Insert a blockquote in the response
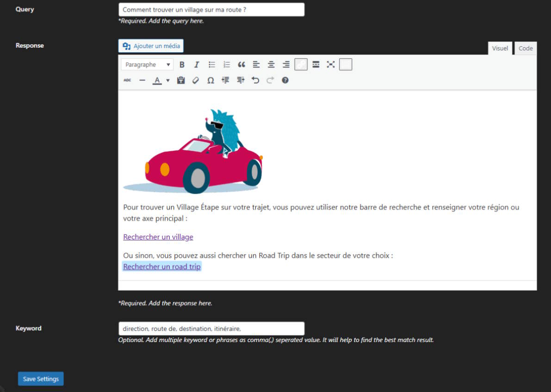This screenshot has height=392, width=551. pos(241,64)
